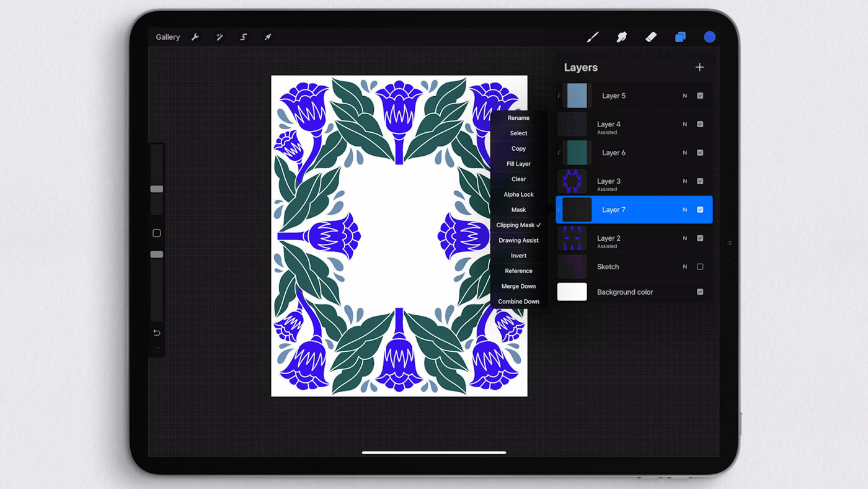Select Alpha Lock from layer options
This screenshot has height=489, width=868.
(x=518, y=195)
